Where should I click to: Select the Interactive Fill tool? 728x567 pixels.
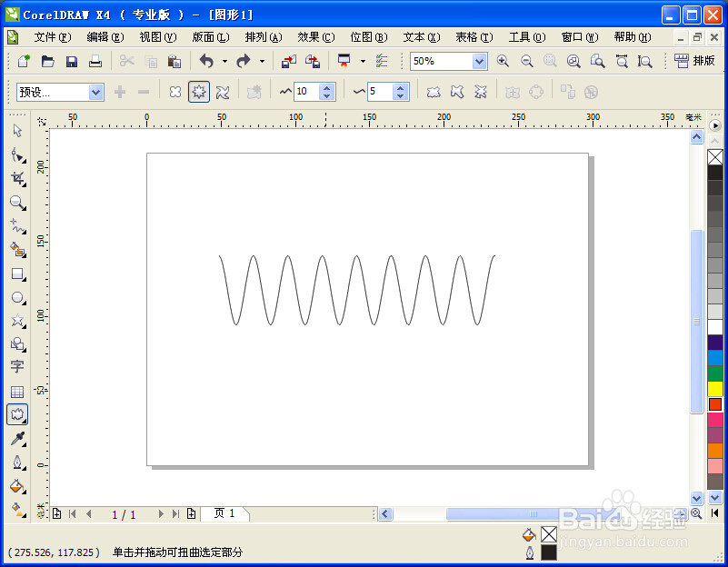[x=17, y=510]
